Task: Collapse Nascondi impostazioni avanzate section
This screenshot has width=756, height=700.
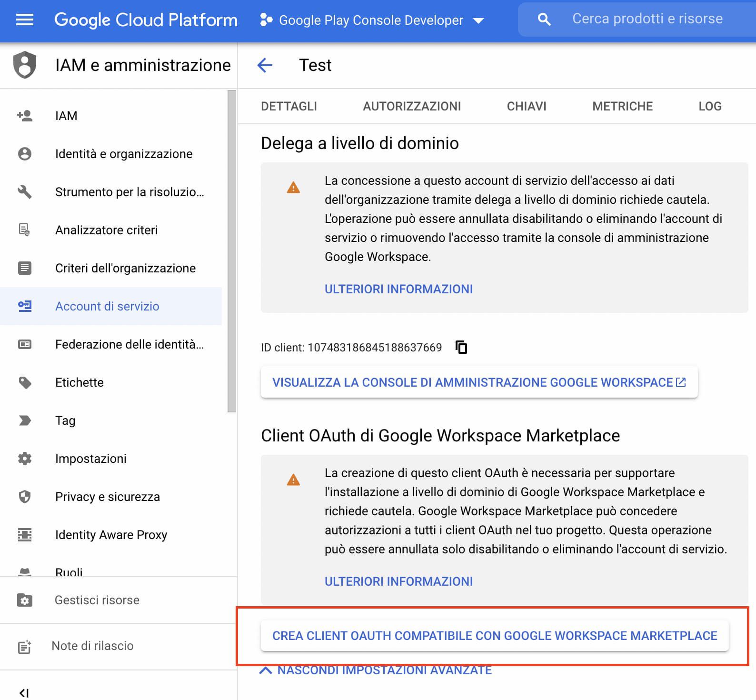Action: [376, 670]
